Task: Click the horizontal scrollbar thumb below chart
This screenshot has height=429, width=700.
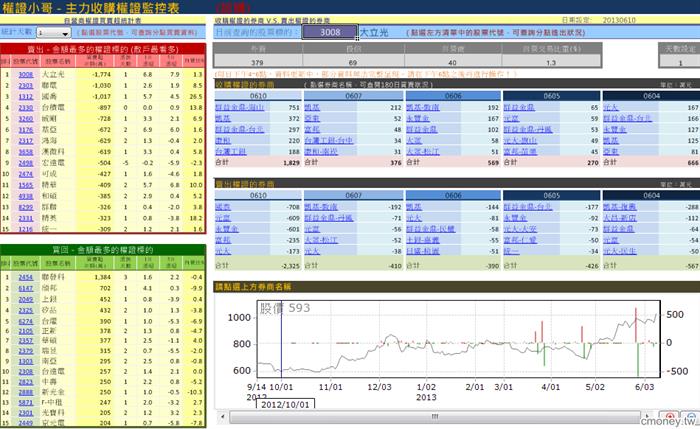Action: (x=434, y=417)
